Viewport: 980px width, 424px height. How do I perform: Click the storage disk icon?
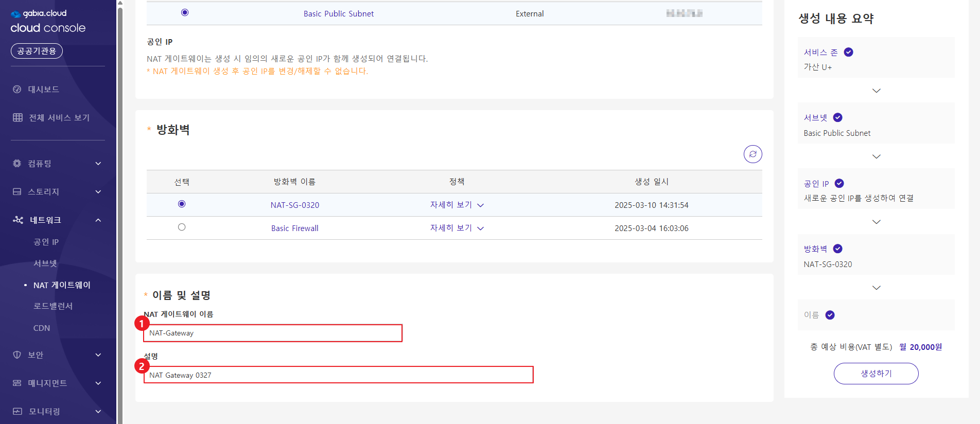pyautogui.click(x=17, y=191)
